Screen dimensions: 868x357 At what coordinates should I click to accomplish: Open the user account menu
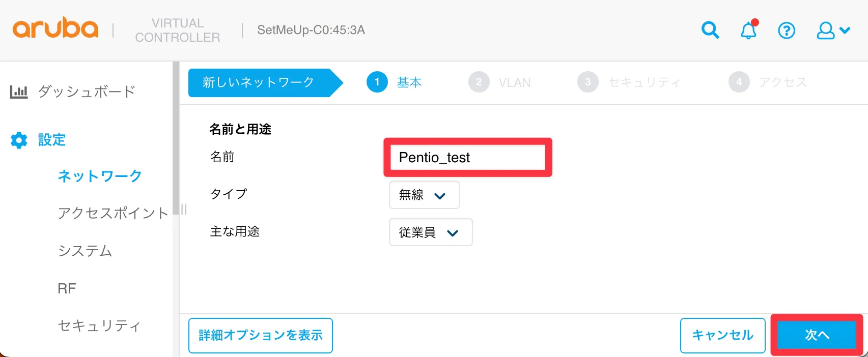pos(832,31)
